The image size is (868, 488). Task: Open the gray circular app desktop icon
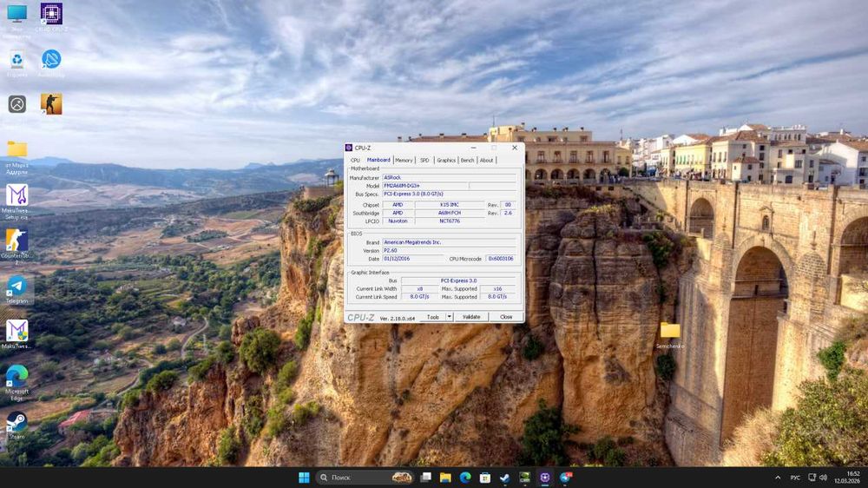click(x=16, y=104)
